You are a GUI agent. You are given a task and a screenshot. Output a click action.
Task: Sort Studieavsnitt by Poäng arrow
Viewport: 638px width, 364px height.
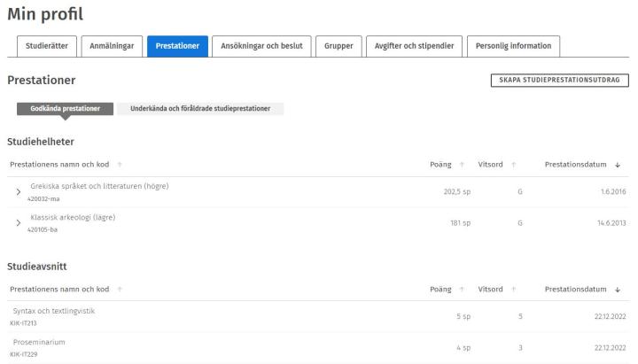[x=462, y=289]
